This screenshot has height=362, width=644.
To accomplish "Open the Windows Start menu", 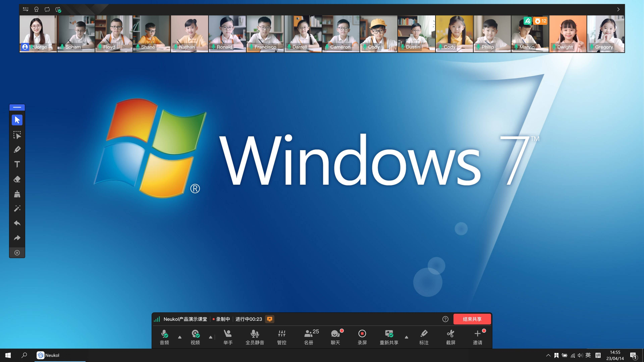I will 8,355.
